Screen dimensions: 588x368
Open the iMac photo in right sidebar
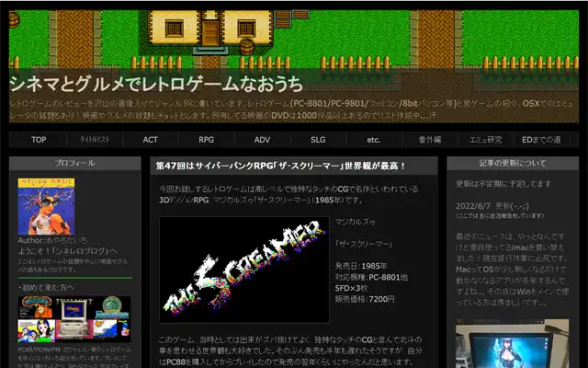[512, 343]
